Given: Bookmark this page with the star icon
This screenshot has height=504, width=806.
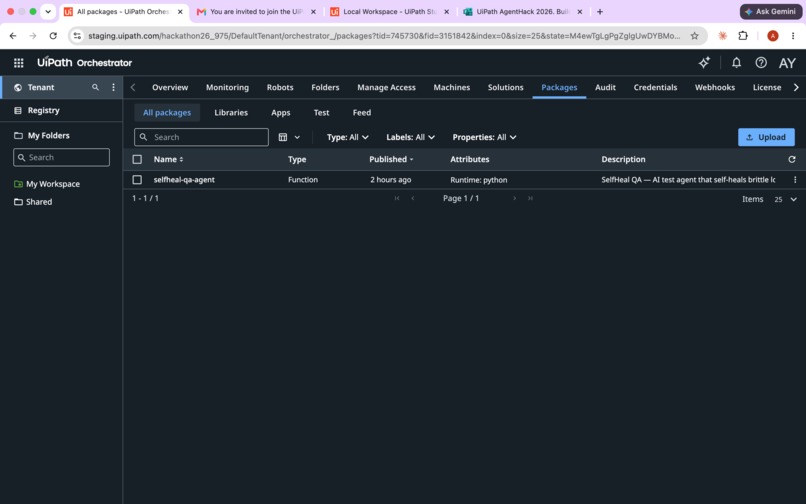Looking at the screenshot, I should tap(694, 35).
